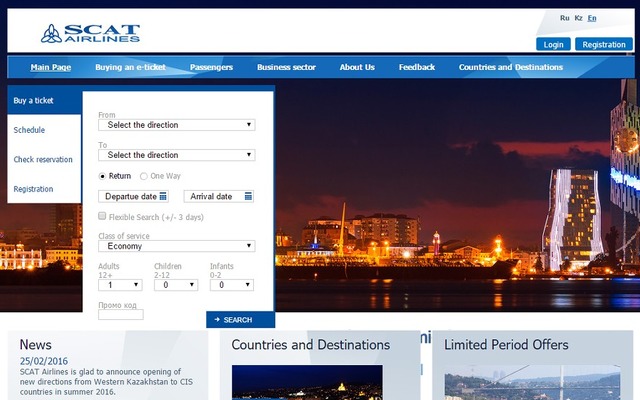This screenshot has width=640, height=400.
Task: Enable Flexible Search +/- 3 days checkbox
Action: tap(102, 216)
